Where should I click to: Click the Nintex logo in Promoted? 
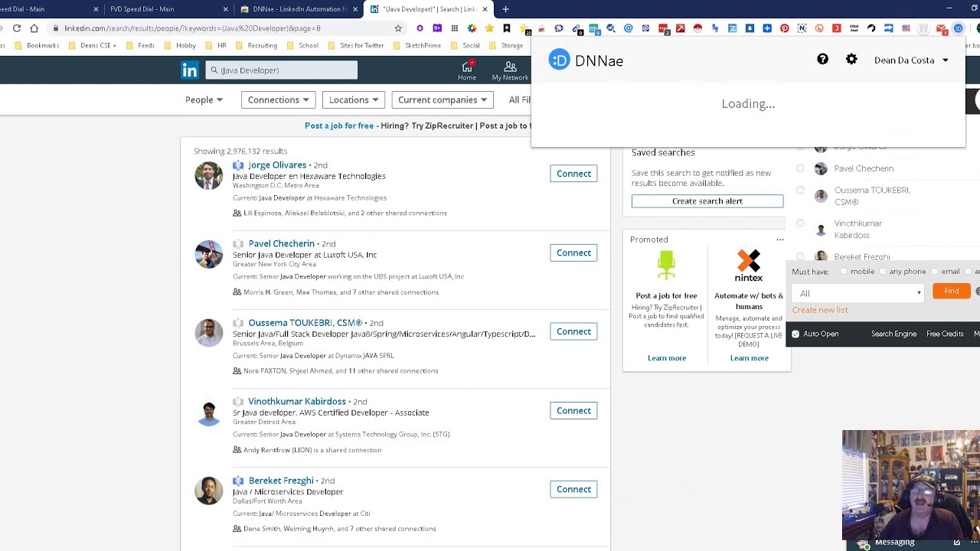tap(749, 266)
